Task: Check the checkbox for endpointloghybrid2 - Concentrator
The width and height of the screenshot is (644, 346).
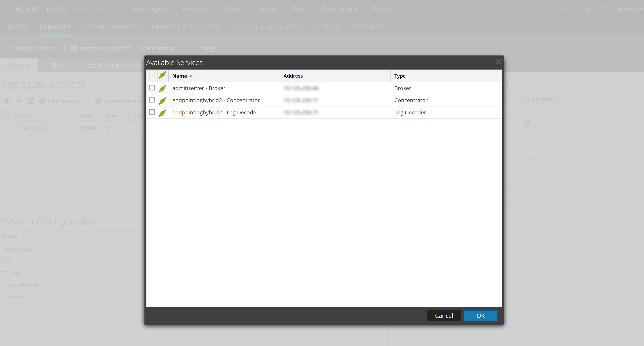Action: point(152,100)
